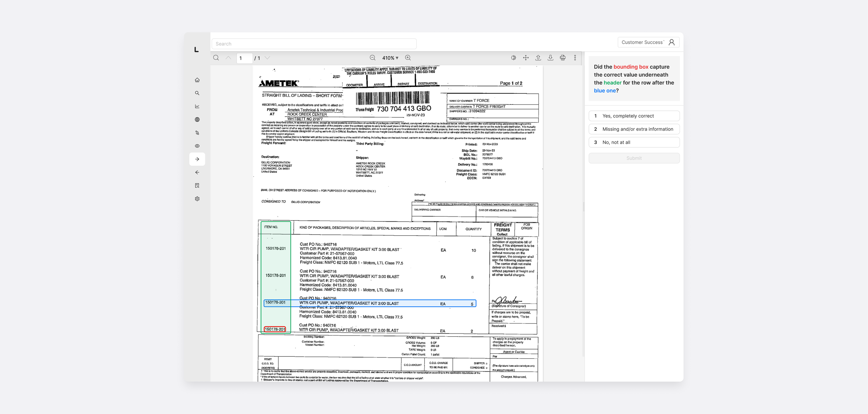Print the document using printer icon
868x414 pixels.
point(562,58)
